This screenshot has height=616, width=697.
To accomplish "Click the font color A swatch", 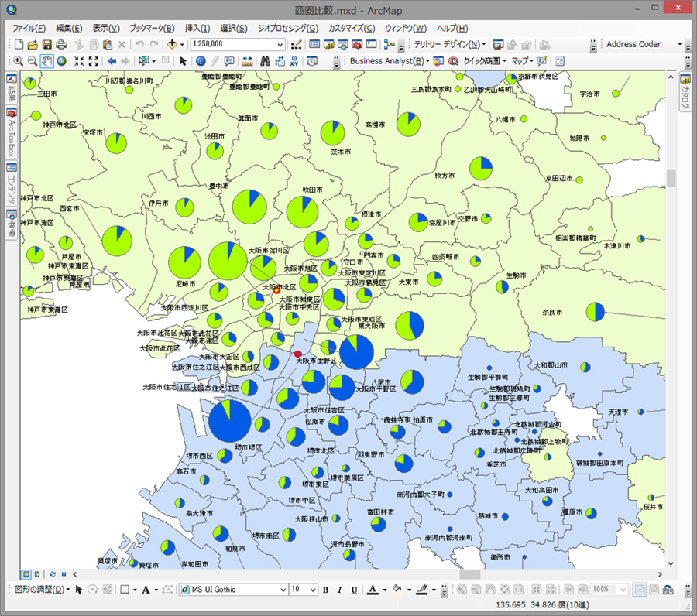I will 373,590.
